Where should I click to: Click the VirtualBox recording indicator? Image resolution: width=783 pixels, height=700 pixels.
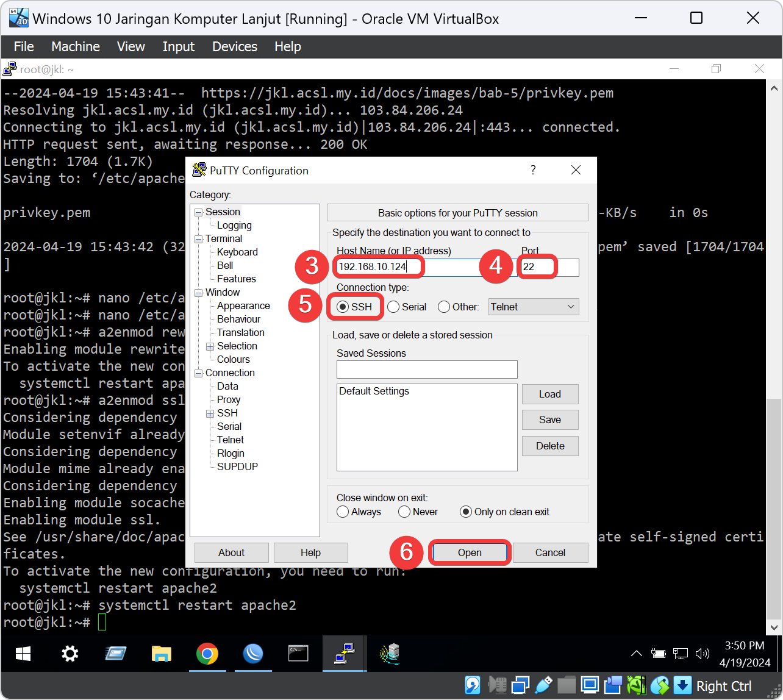tap(613, 686)
